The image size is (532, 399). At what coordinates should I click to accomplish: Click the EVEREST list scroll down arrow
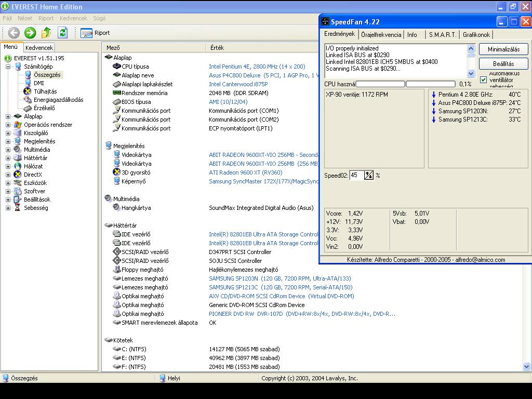click(x=526, y=366)
